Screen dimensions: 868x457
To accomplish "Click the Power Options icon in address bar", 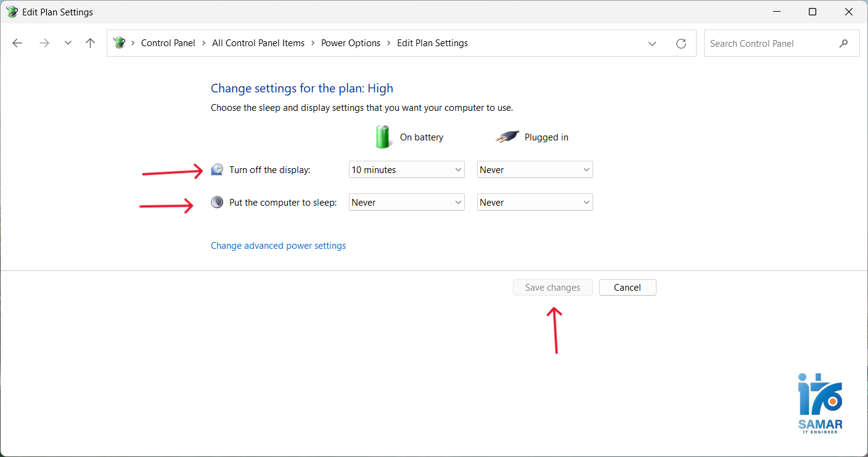I will pos(120,43).
